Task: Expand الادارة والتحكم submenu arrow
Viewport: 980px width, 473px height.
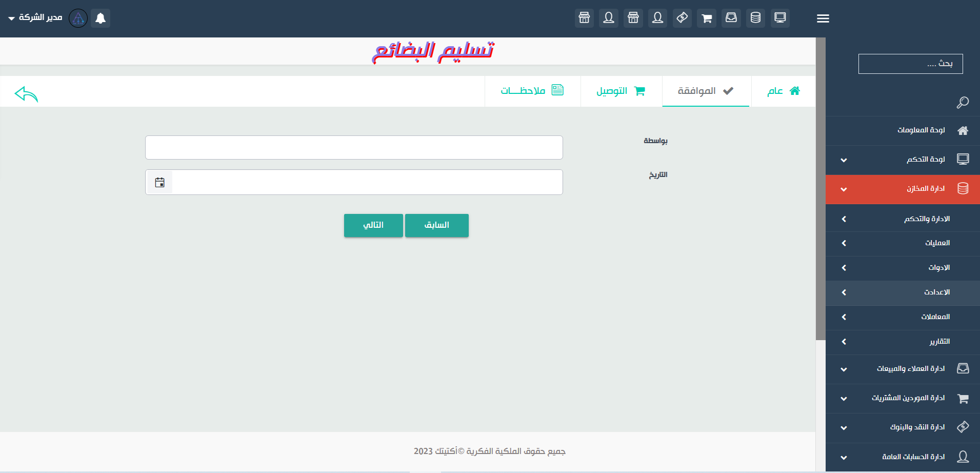Action: (x=844, y=219)
